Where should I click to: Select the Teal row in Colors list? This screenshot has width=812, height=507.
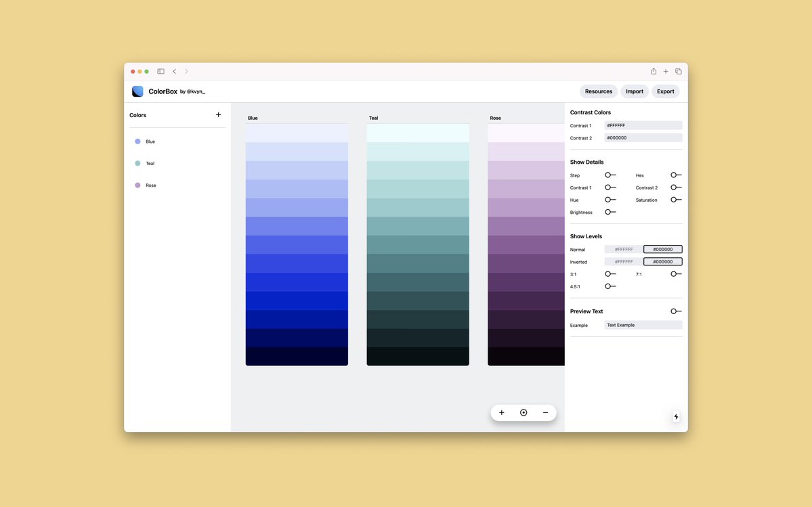177,163
